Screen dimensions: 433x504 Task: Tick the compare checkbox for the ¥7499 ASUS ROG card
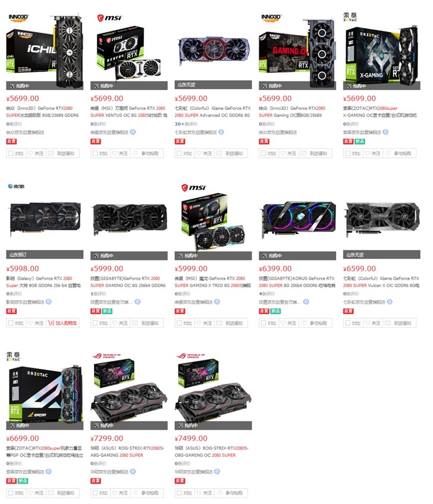(179, 493)
